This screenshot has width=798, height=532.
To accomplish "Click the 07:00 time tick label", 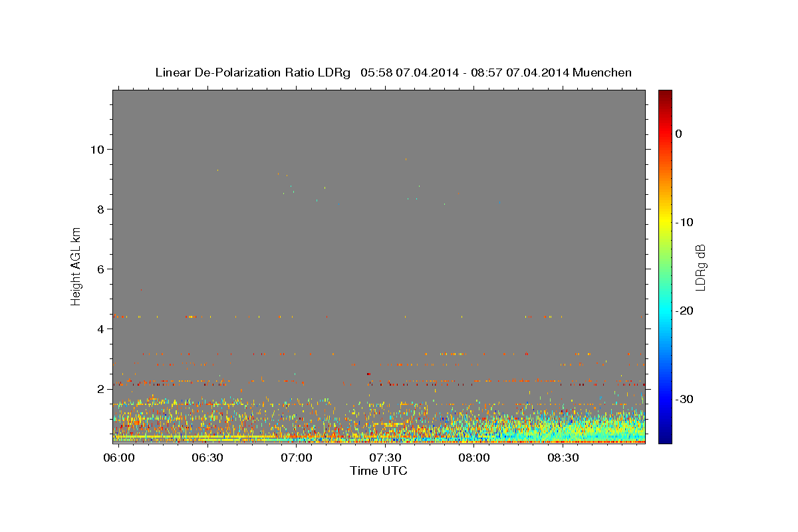I will click(297, 458).
